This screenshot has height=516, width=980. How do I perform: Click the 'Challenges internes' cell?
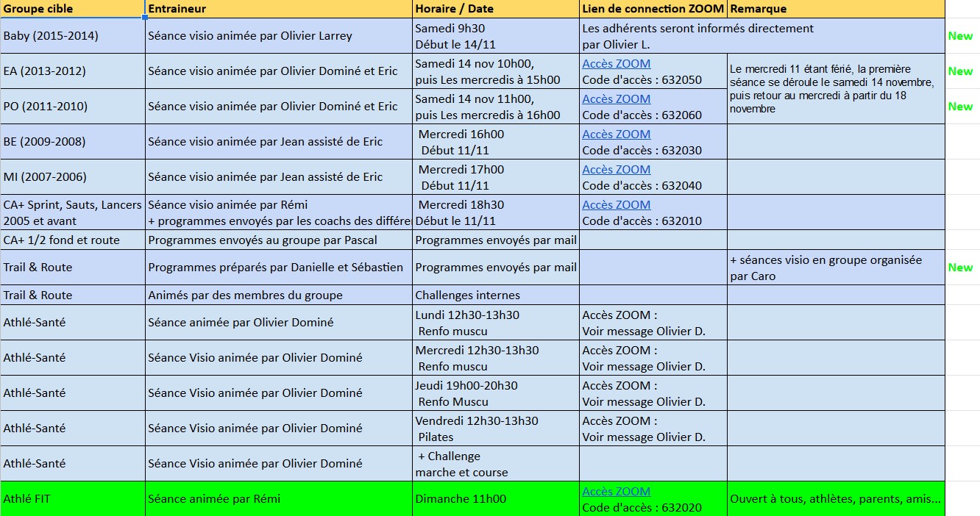coord(496,295)
